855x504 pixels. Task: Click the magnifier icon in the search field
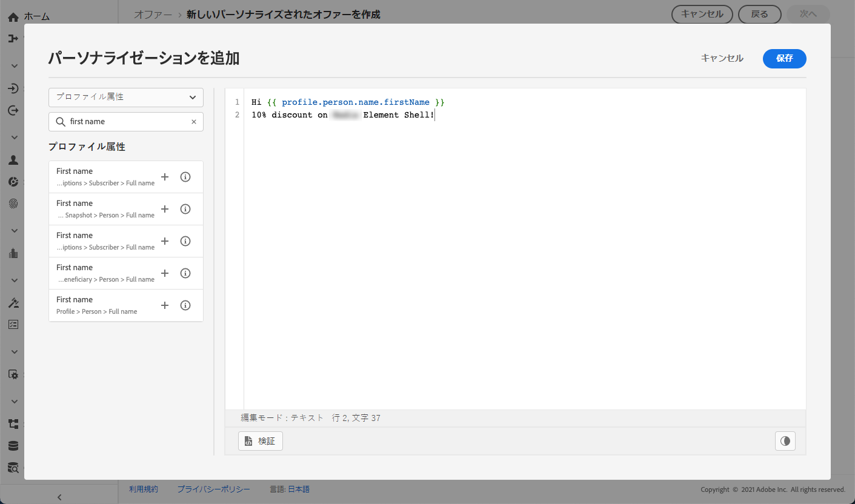tap(61, 122)
